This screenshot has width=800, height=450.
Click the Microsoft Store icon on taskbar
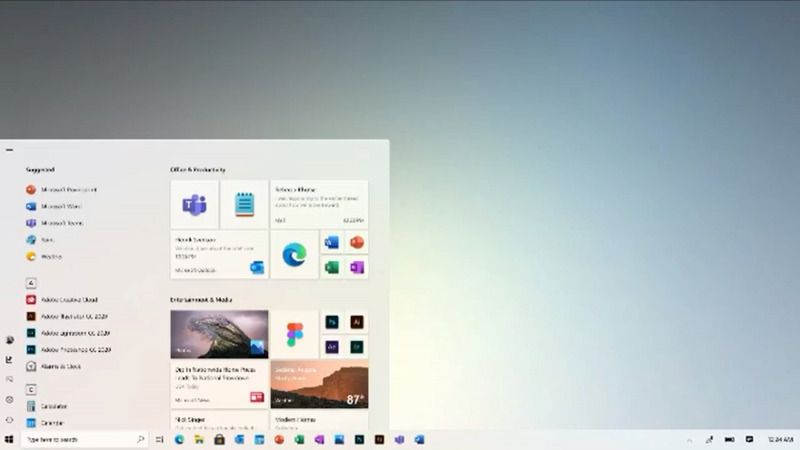point(219,439)
